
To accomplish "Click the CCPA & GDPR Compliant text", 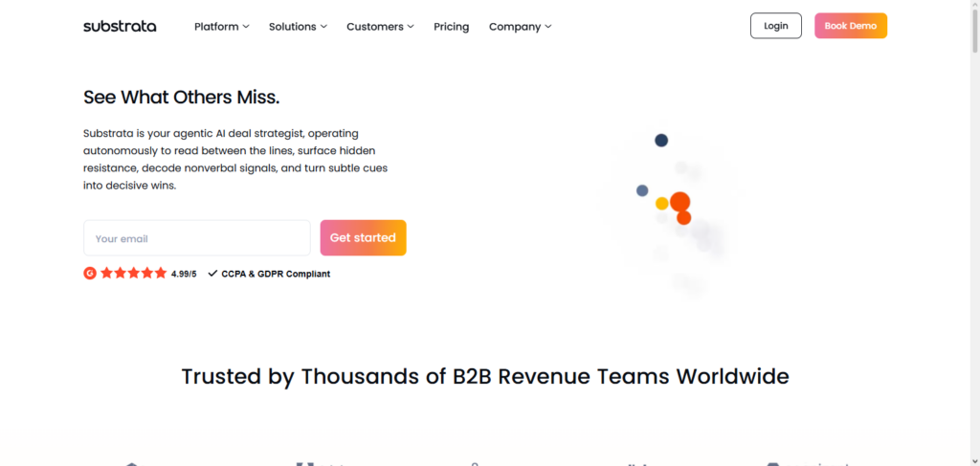I will [276, 274].
